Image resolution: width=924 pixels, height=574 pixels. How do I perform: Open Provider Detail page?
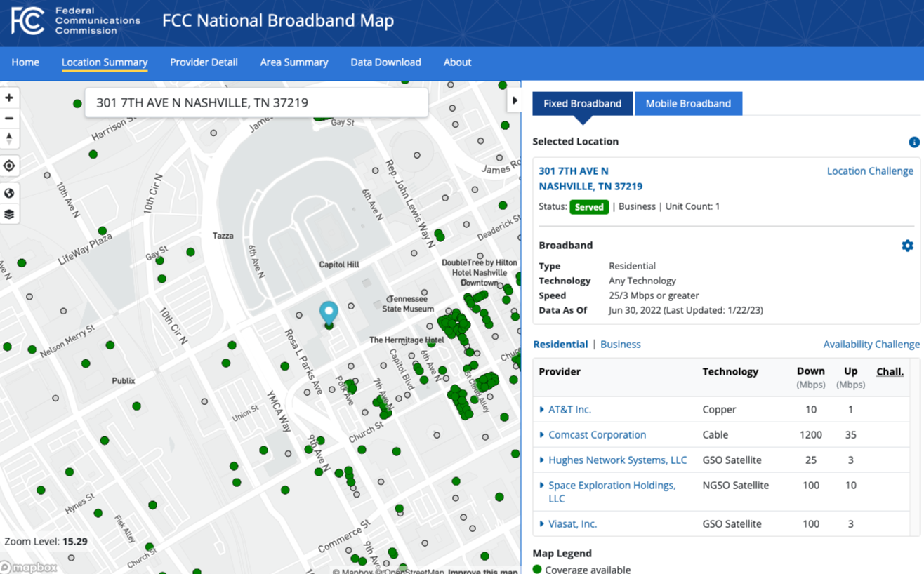pos(204,62)
